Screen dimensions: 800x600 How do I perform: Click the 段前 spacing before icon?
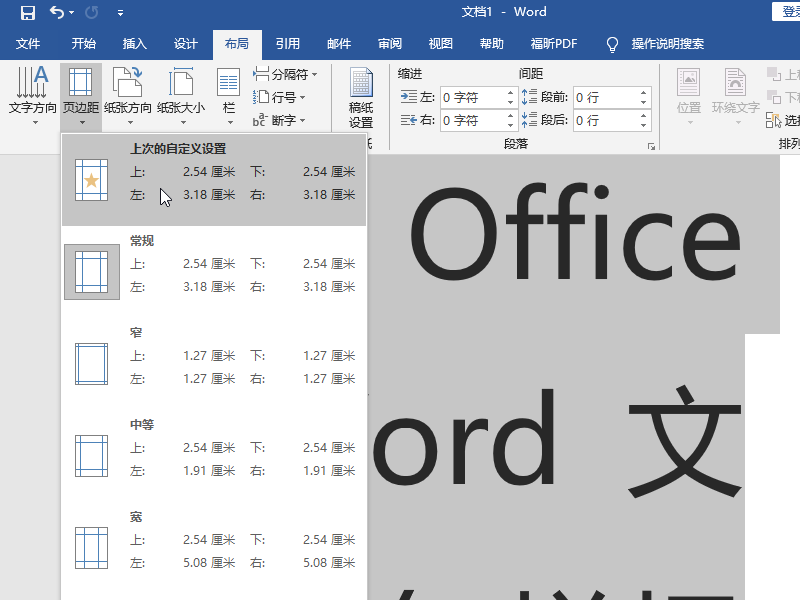click(530, 97)
